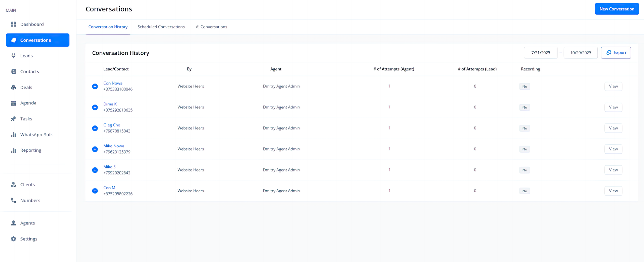The width and height of the screenshot is (644, 262).
Task: Click the Conversations chat bubble icon
Action: 13,40
